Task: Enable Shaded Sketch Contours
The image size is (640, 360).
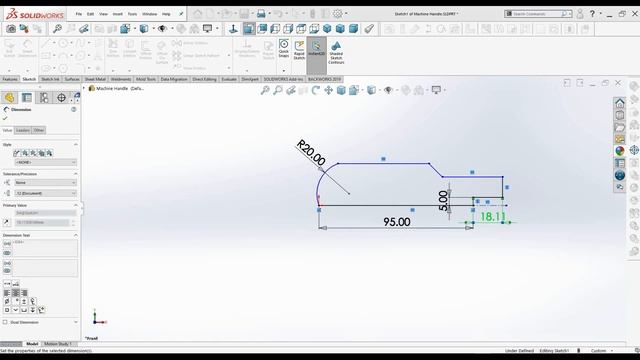Action: (336, 52)
